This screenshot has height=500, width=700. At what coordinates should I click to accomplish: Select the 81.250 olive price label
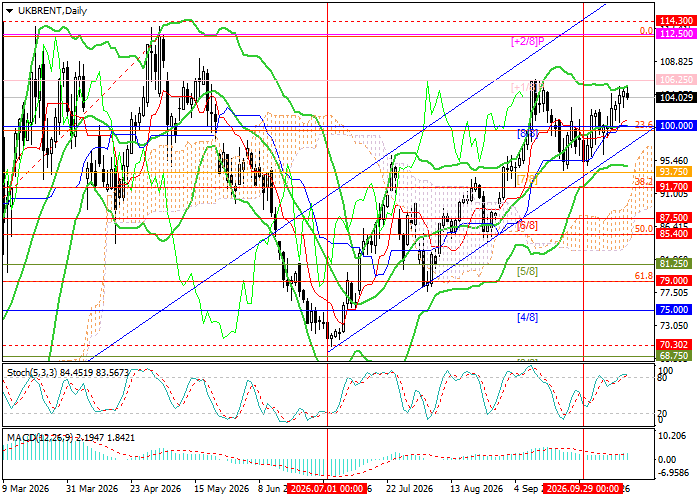pyautogui.click(x=674, y=264)
